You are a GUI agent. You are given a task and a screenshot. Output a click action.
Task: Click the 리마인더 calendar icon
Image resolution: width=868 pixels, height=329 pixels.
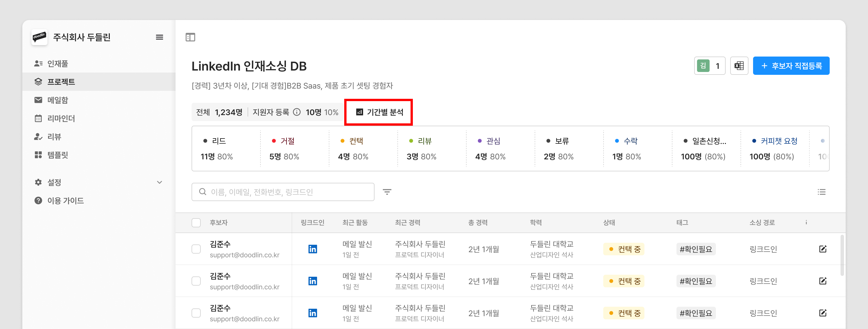(x=38, y=118)
